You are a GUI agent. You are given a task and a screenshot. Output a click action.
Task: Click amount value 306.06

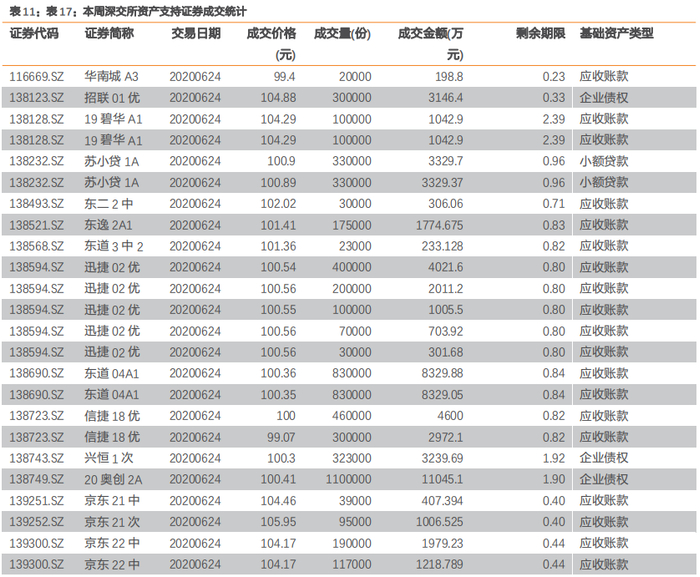tap(446, 204)
